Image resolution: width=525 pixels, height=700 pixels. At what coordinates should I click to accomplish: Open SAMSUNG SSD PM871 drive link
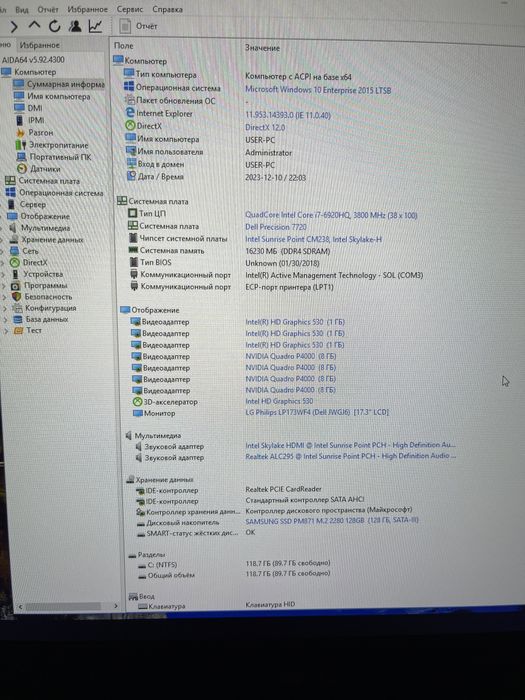[x=332, y=520]
